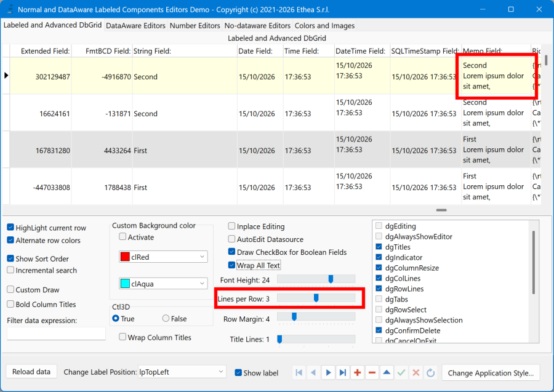Viewport: 554px width, 392px height.
Task: Go to next record in navigator
Action: pyautogui.click(x=328, y=372)
